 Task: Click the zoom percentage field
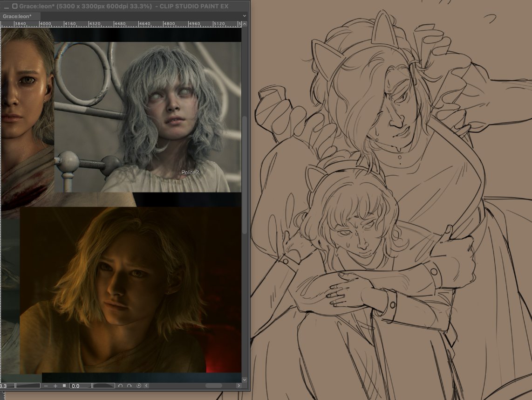pyautogui.click(x=7, y=386)
